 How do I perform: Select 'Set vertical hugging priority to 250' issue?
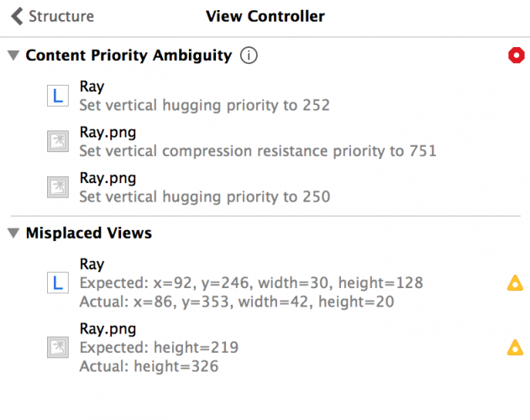coord(204,197)
